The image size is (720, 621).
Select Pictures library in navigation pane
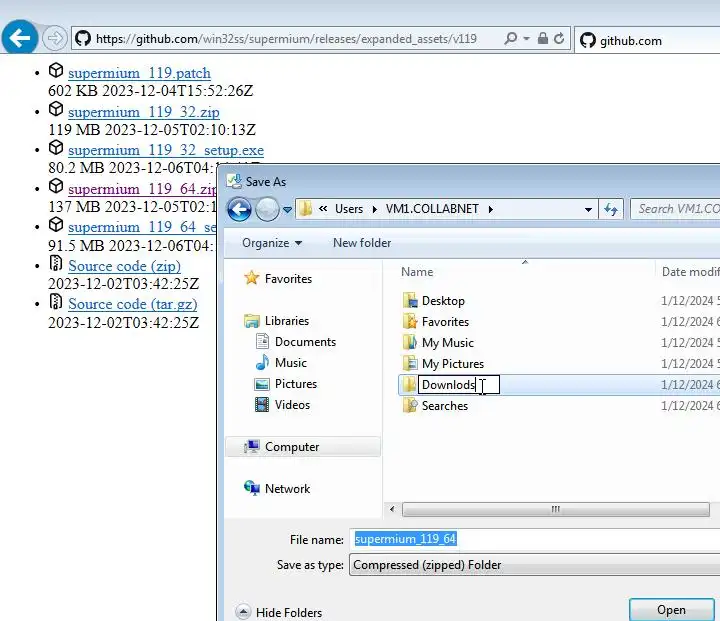[x=296, y=384]
